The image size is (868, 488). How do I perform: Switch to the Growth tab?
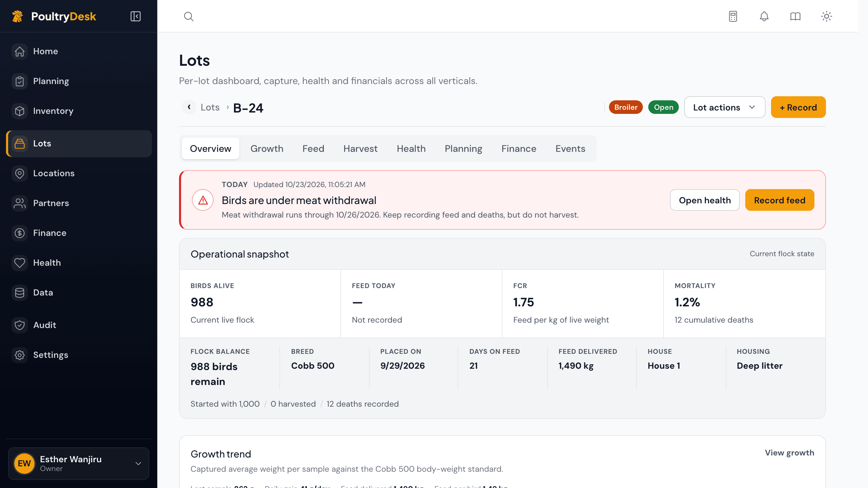point(267,148)
